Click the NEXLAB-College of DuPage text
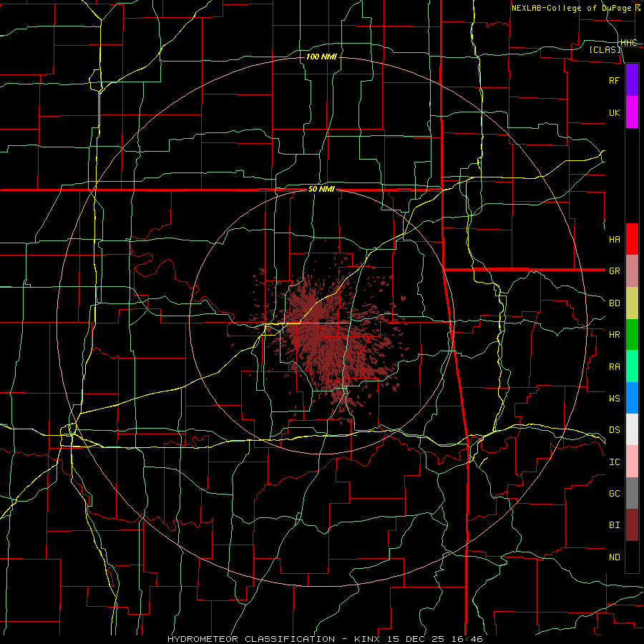The width and height of the screenshot is (644, 644). [571, 8]
